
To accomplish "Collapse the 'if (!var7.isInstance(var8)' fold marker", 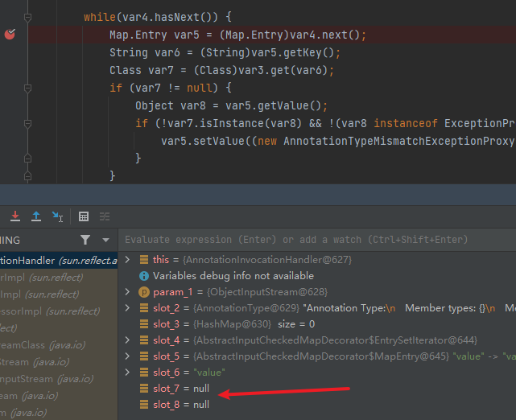I will [x=28, y=124].
